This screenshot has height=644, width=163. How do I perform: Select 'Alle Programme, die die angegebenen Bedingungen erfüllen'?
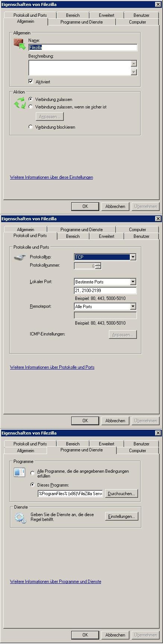(33, 473)
